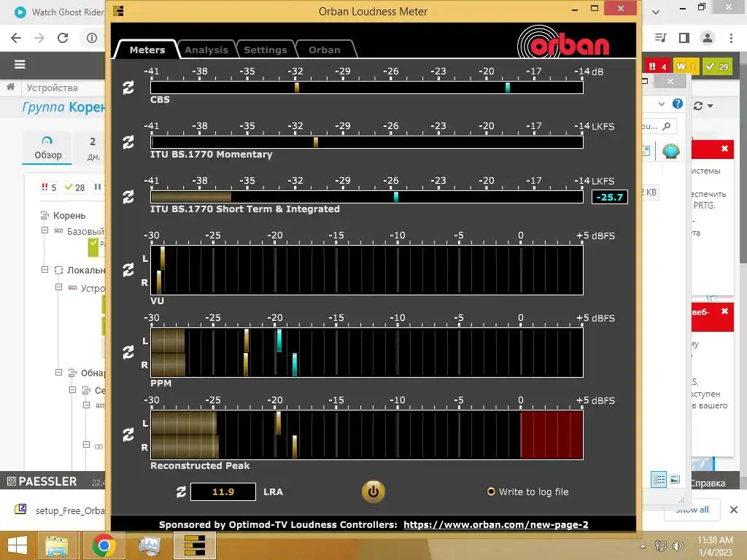Collapse the Базовый node in the device tree
The width and height of the screenshot is (747, 560).
[44, 230]
